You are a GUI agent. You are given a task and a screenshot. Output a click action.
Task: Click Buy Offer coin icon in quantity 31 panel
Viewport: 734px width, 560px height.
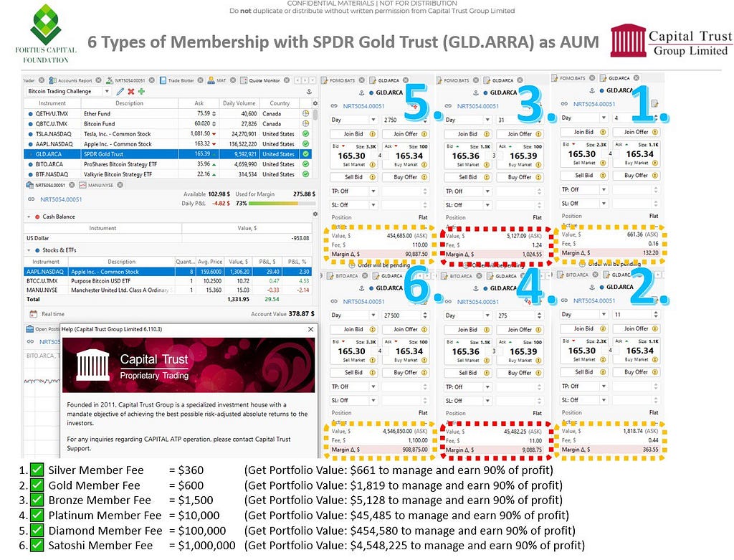(539, 177)
